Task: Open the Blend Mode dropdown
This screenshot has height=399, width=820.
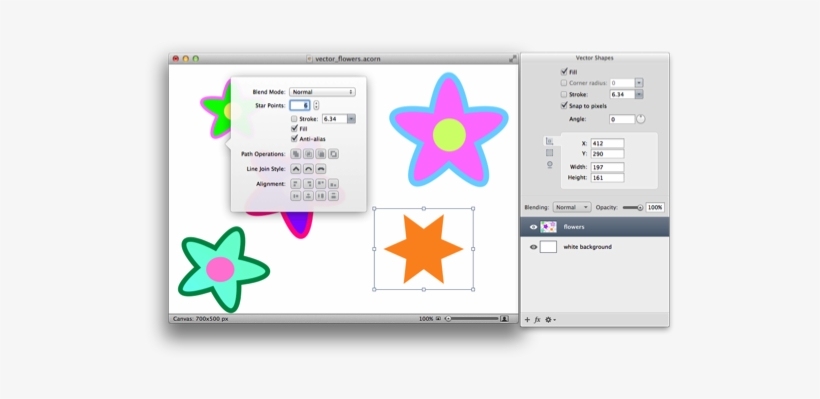Action: (322, 92)
